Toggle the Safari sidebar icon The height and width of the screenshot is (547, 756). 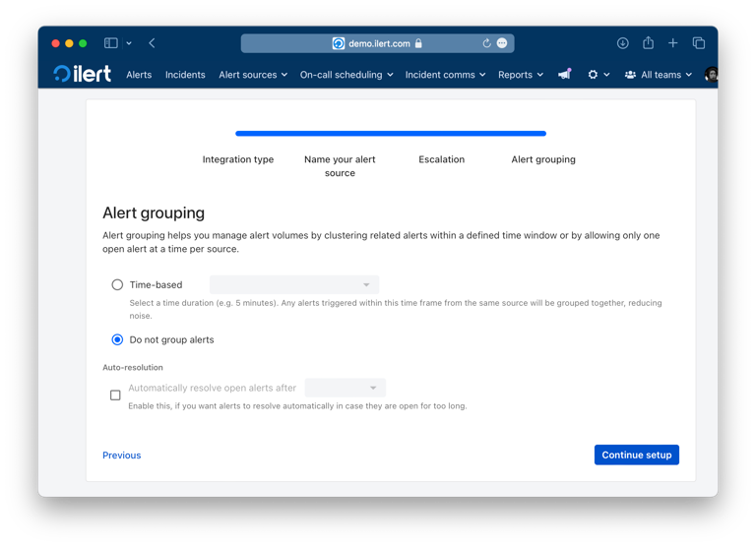pos(111,43)
